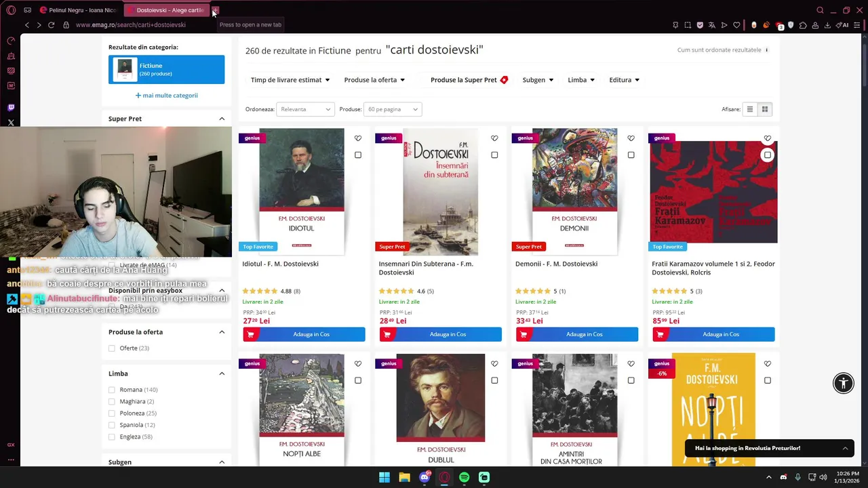Open the accessibility widget button
The image size is (868, 488).
(x=844, y=383)
